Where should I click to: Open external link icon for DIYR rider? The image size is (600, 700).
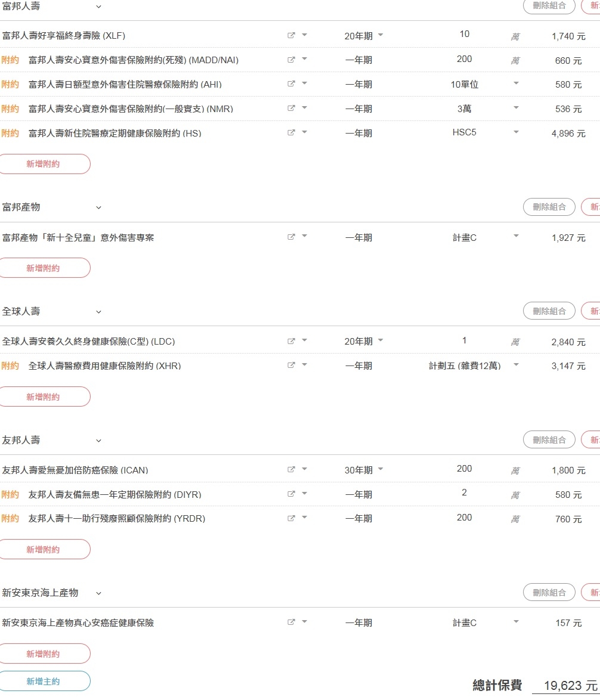tap(291, 494)
